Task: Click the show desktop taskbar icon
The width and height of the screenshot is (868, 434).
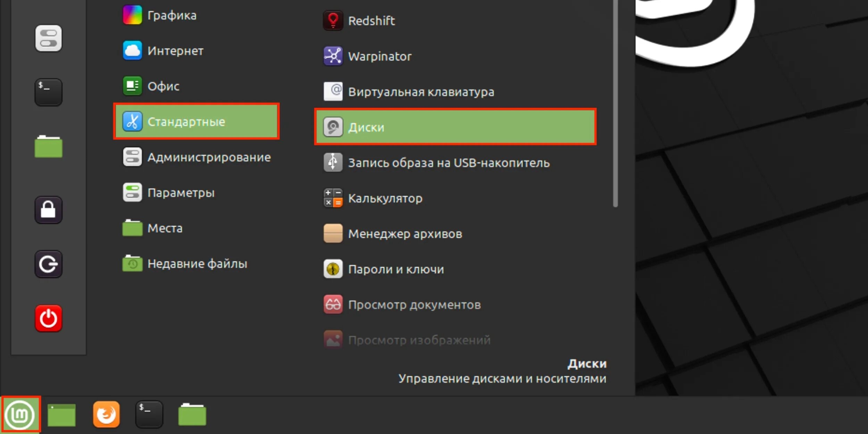Action: (61, 415)
